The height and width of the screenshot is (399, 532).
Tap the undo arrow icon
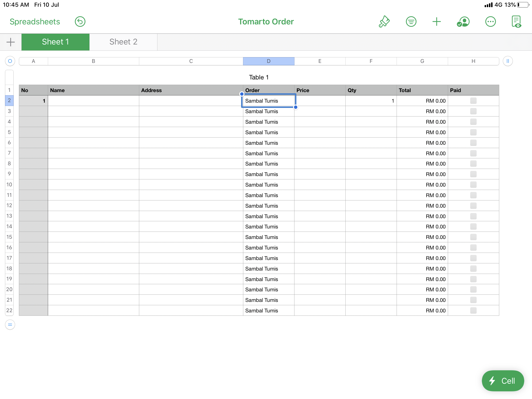tap(80, 22)
